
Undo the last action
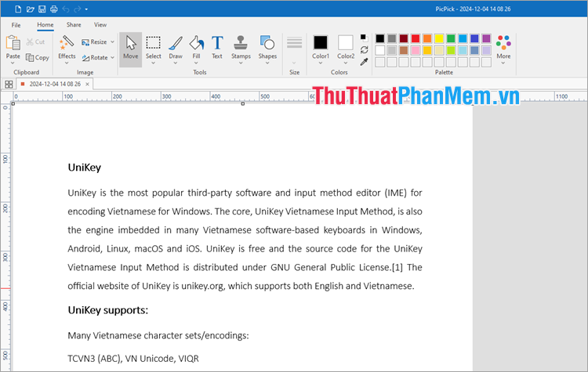coord(66,9)
